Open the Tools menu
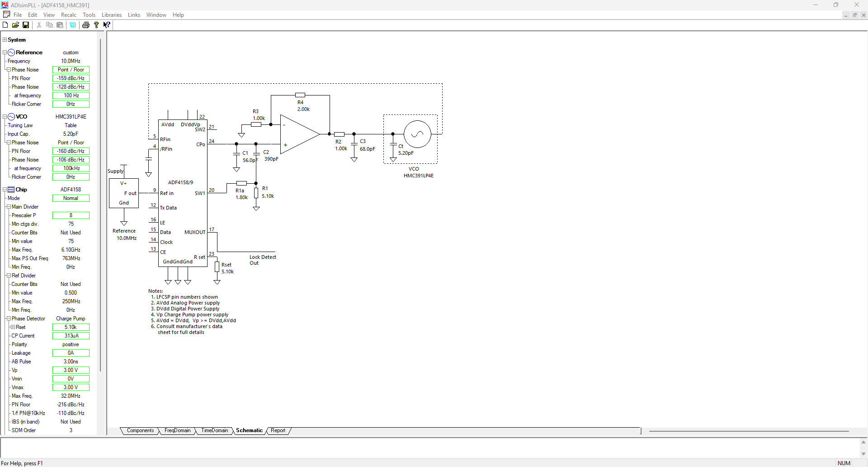This screenshot has height=467, width=868. coord(89,15)
